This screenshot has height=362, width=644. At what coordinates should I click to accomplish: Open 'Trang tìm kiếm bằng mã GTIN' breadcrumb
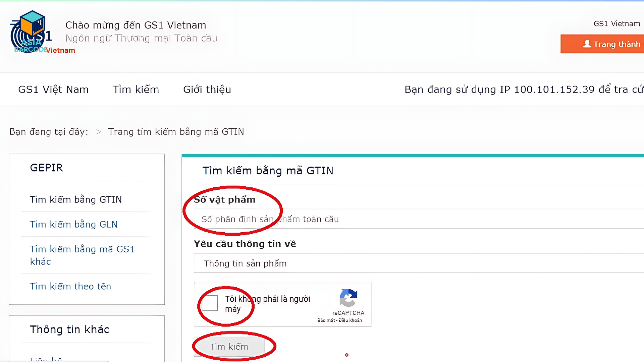click(x=176, y=131)
